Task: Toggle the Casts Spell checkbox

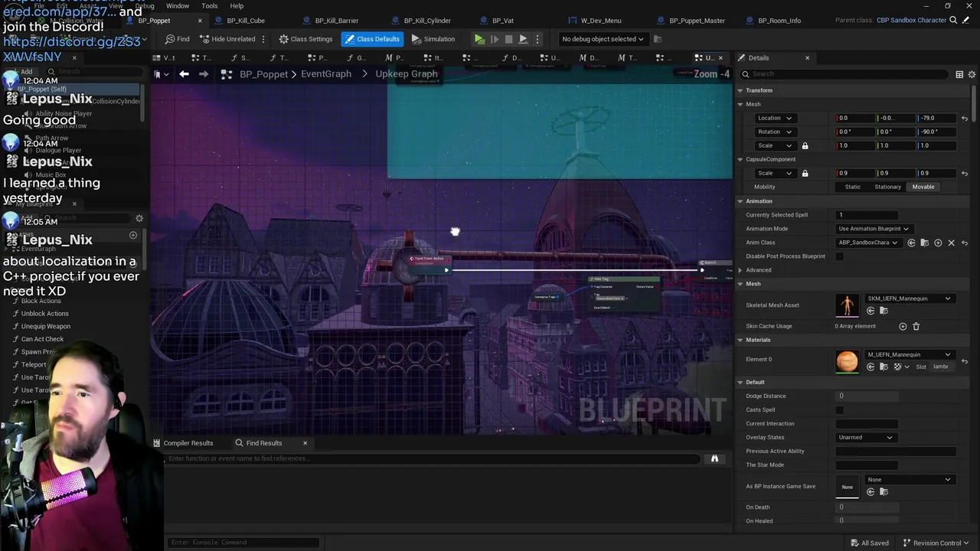Action: click(840, 410)
